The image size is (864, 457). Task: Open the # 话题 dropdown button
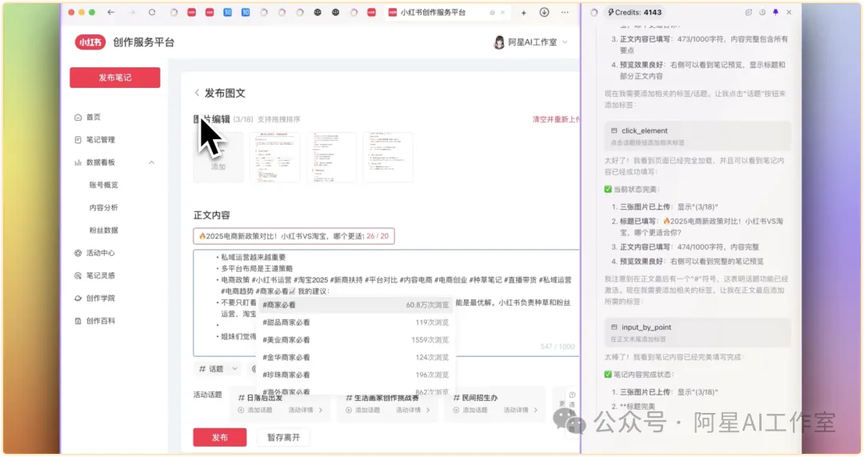pos(218,369)
